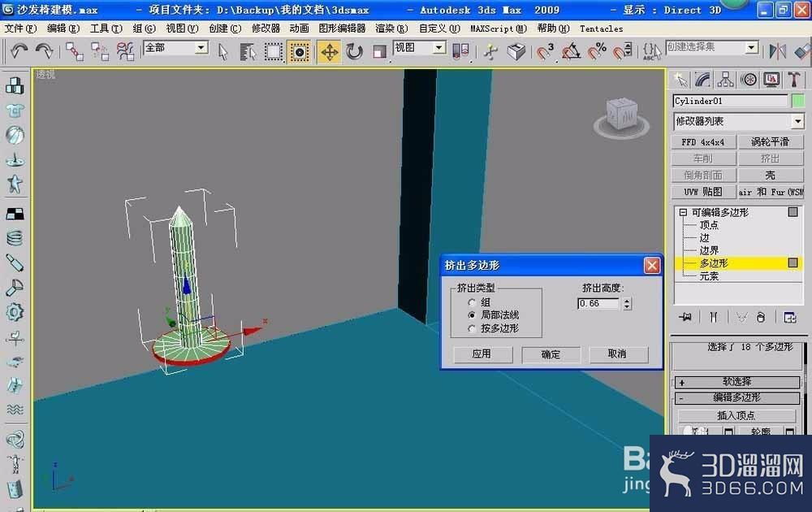This screenshot has width=812, height=512.
Task: Click the Select and Manipulate icon
Action: click(490, 51)
